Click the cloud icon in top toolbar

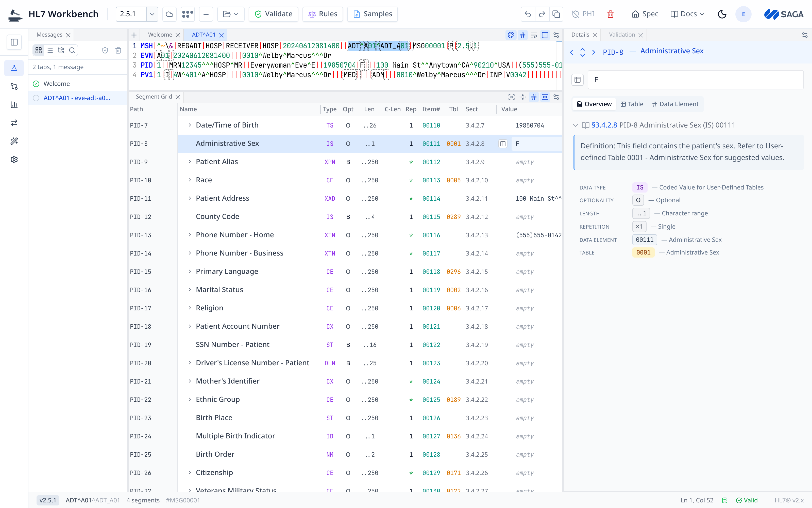170,14
